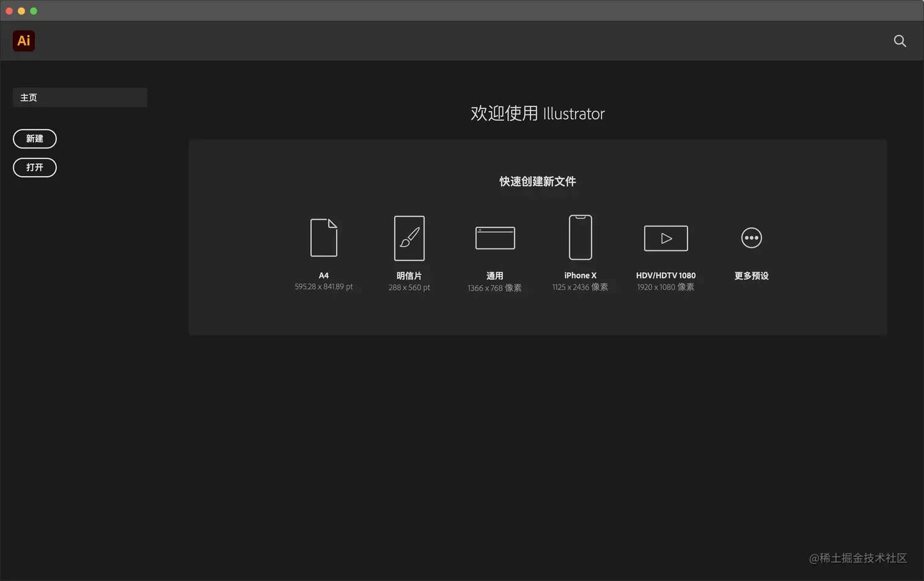Click the 更多预设 label text
924x581 pixels.
click(752, 276)
